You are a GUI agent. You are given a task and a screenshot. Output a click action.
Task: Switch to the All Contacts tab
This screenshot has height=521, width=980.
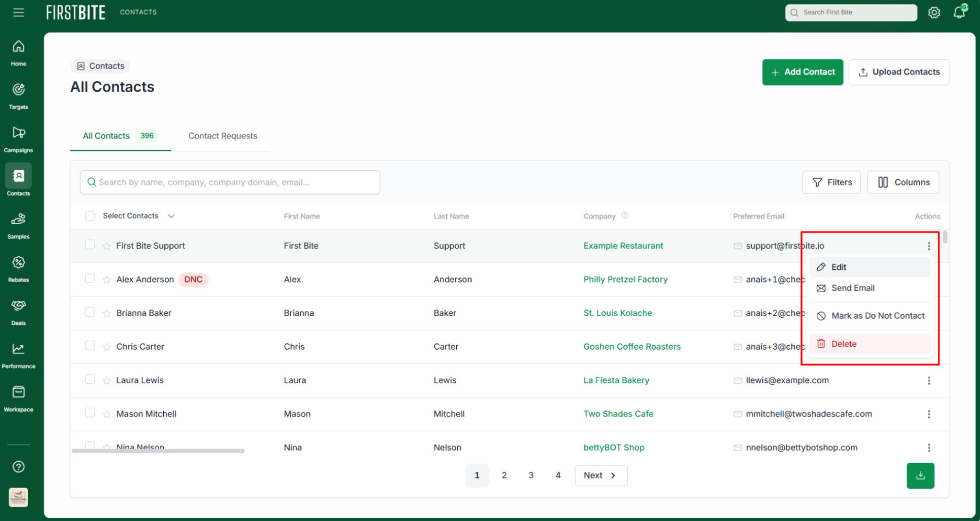(120, 136)
